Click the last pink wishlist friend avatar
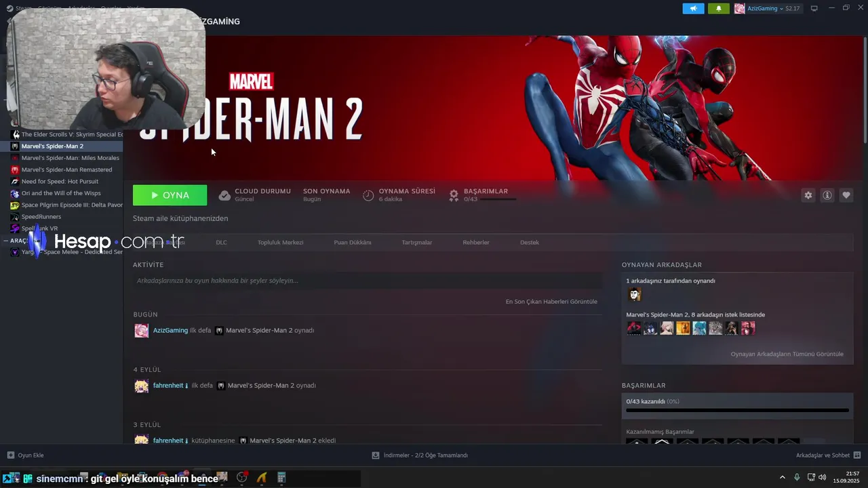 point(748,328)
